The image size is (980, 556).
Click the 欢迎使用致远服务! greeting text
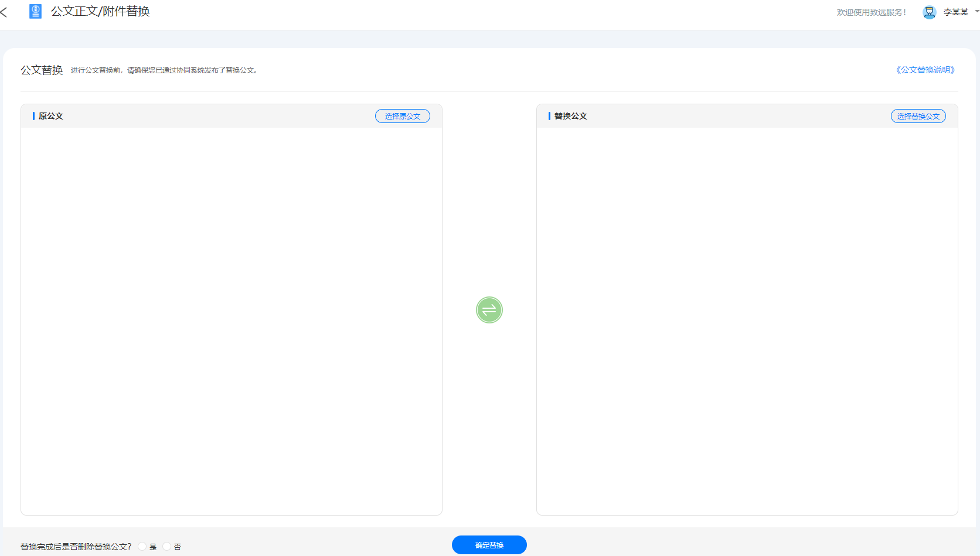(872, 12)
